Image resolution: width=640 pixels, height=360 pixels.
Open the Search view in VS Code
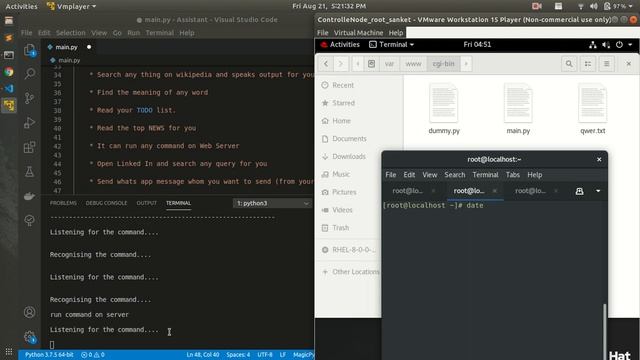pyautogui.click(x=29, y=74)
